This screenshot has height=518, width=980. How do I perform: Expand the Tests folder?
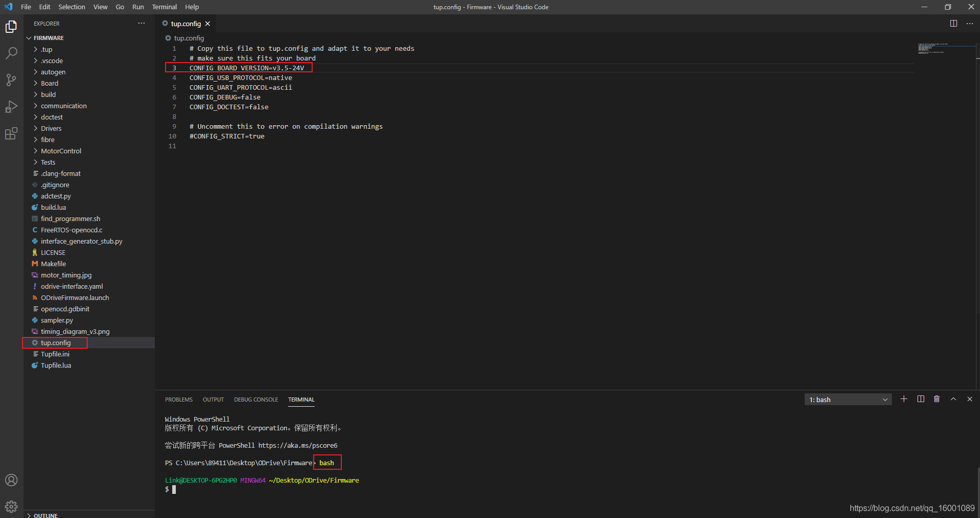coord(48,162)
